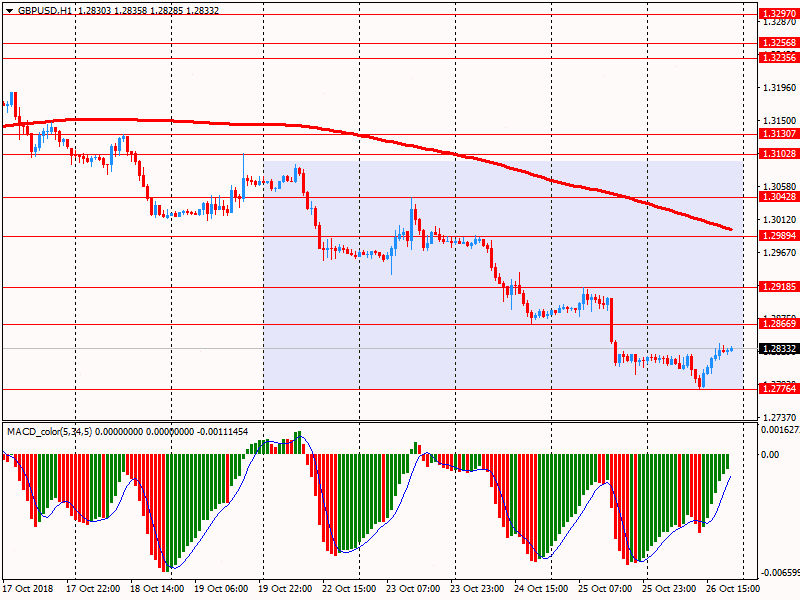Click the 19 Oct 06:00 time label
Viewport: 800px width, 600px height.
tap(221, 589)
